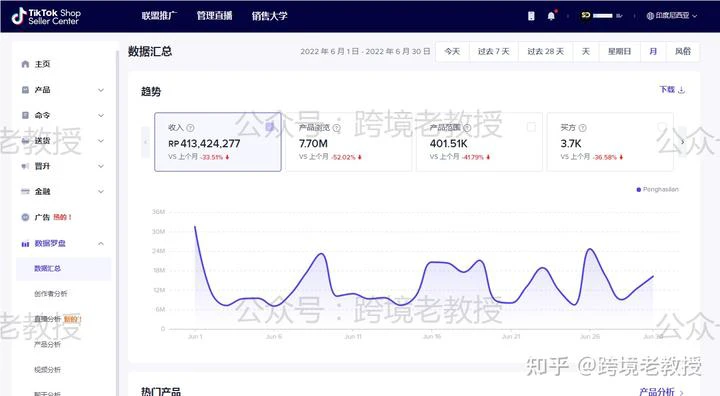Open the 印度尼西亚 region dropdown

672,16
